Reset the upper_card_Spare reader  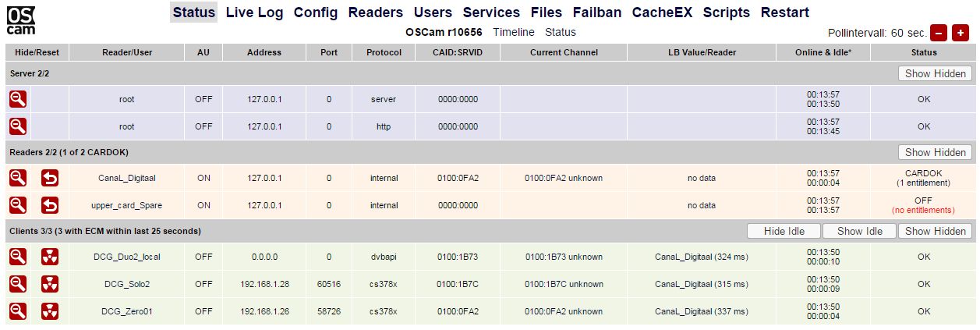coord(49,205)
